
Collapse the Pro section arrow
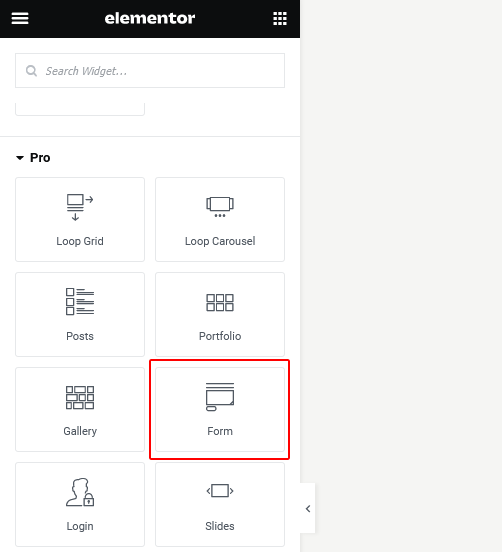(20, 158)
